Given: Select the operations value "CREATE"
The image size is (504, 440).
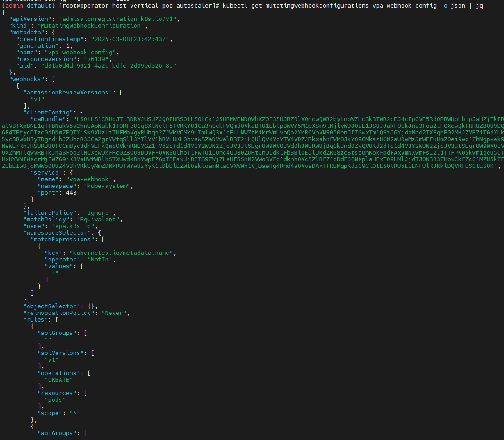Looking at the screenshot, I should point(59,380).
